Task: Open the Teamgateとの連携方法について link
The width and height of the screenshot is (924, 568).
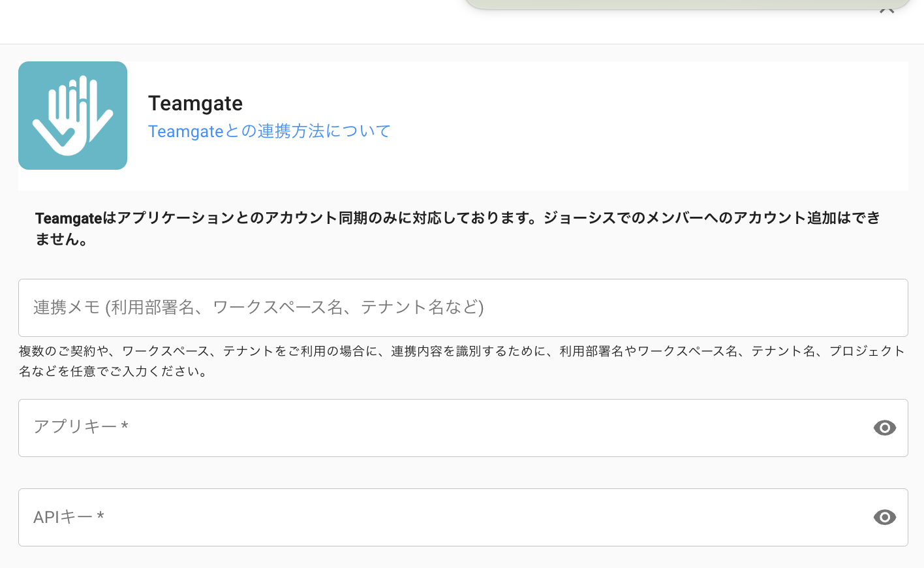Action: coord(269,131)
